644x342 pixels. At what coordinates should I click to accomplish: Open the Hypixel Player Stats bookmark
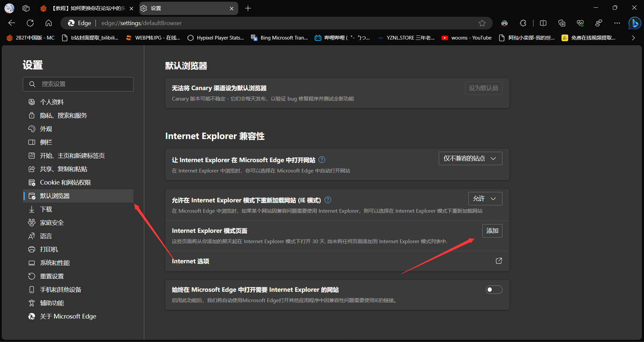coord(216,38)
